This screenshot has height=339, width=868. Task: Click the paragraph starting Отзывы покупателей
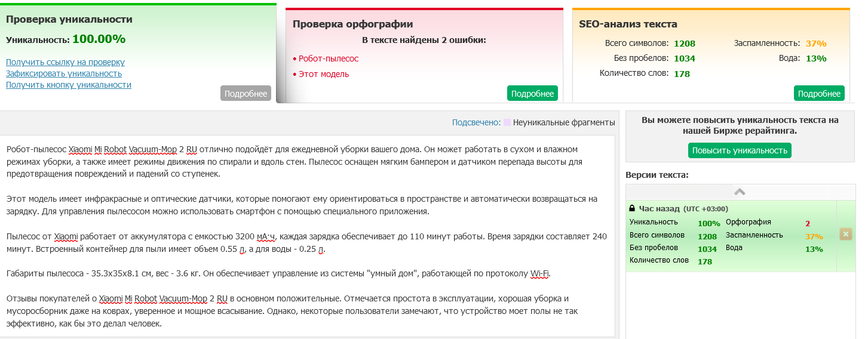coord(292,311)
